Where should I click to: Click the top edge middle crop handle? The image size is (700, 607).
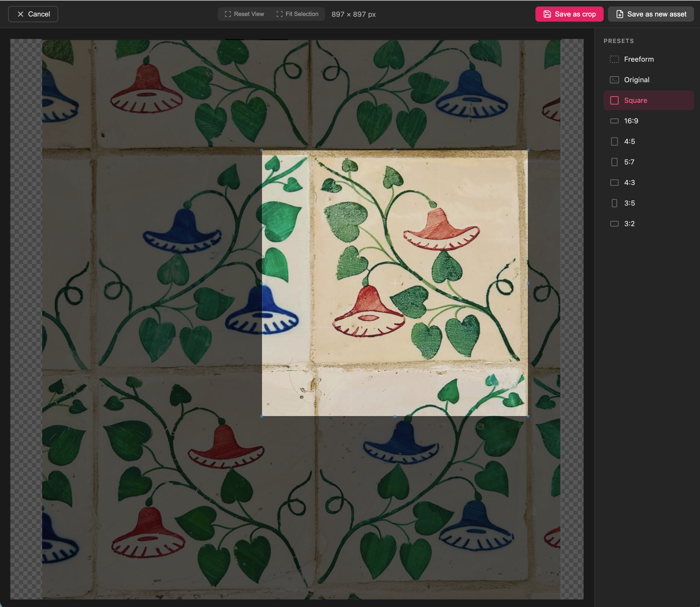click(x=395, y=150)
